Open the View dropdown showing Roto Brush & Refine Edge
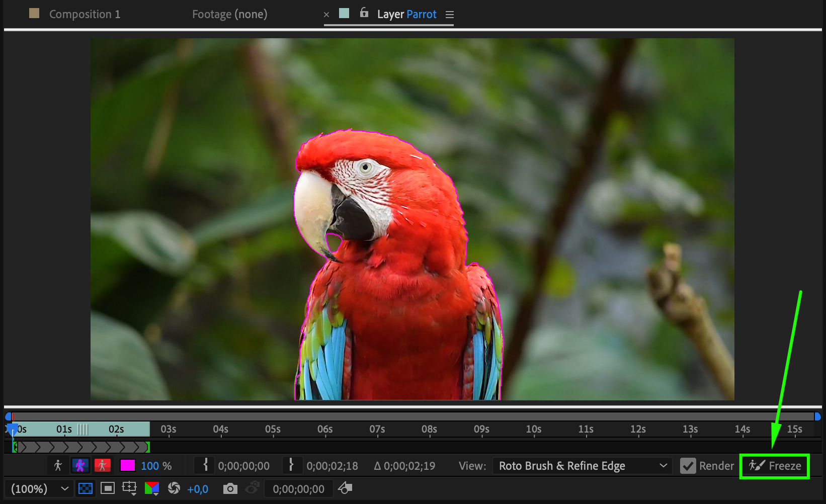The width and height of the screenshot is (826, 504). [x=582, y=466]
